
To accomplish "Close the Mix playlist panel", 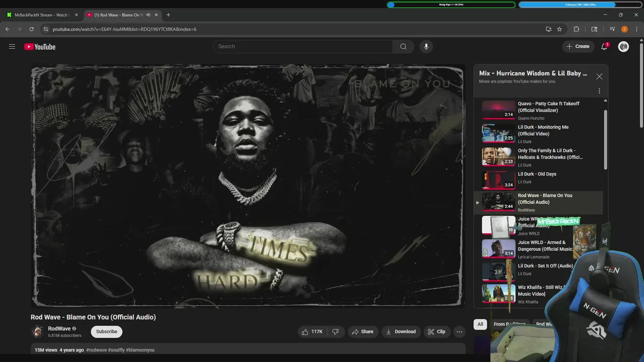I will 599,76.
